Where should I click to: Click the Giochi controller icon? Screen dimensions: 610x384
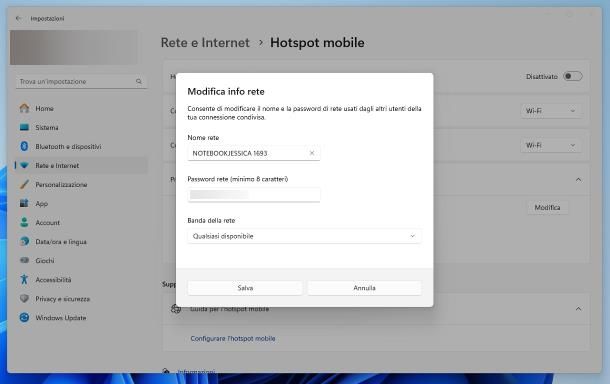(25, 260)
